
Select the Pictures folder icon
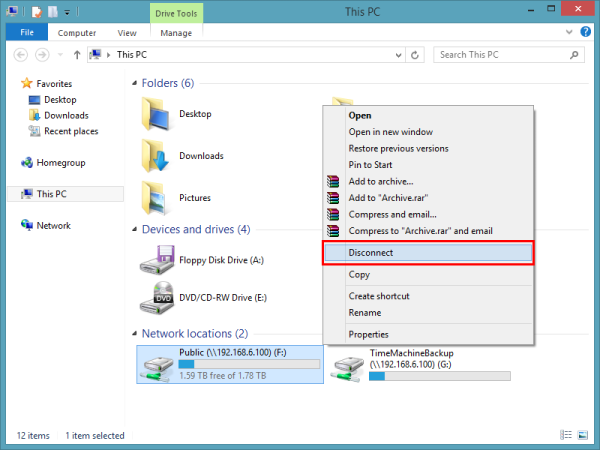pos(155,198)
